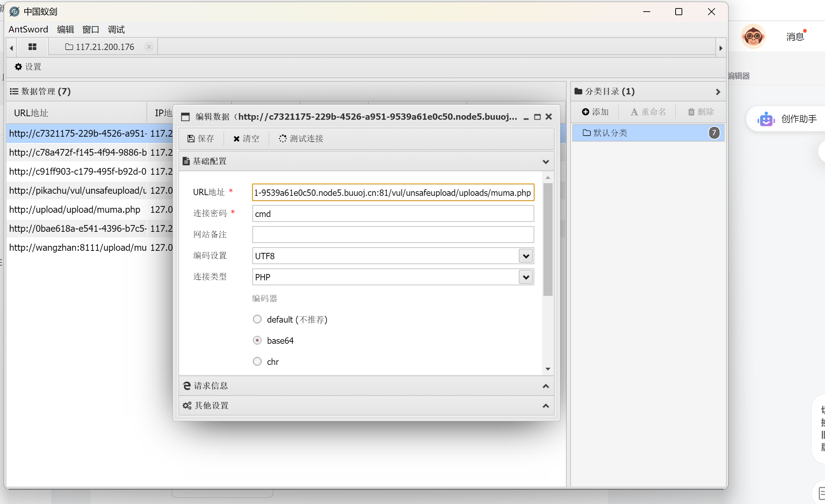Select the 默认分类 category item

tap(610, 133)
